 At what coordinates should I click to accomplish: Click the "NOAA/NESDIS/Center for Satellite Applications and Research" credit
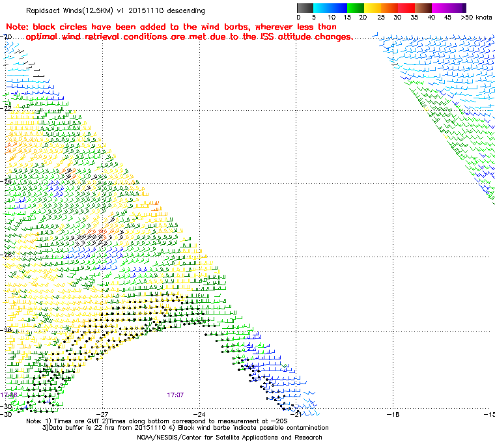(229, 438)
